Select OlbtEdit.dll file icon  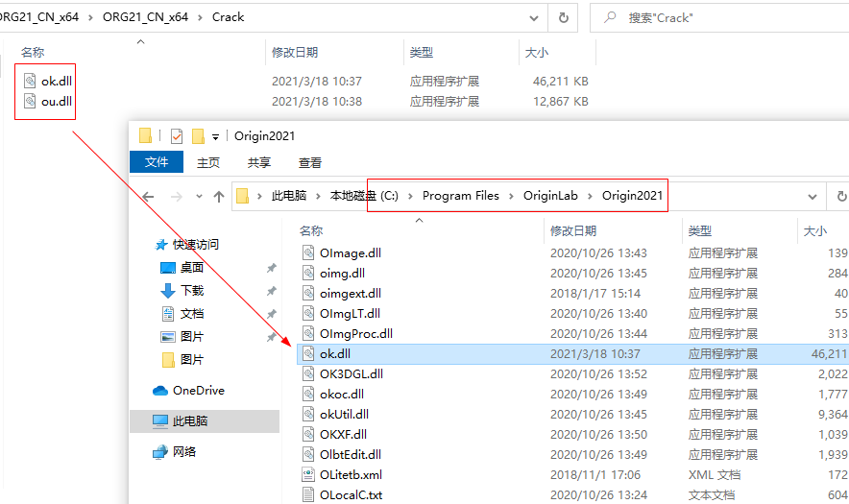pyautogui.click(x=308, y=454)
